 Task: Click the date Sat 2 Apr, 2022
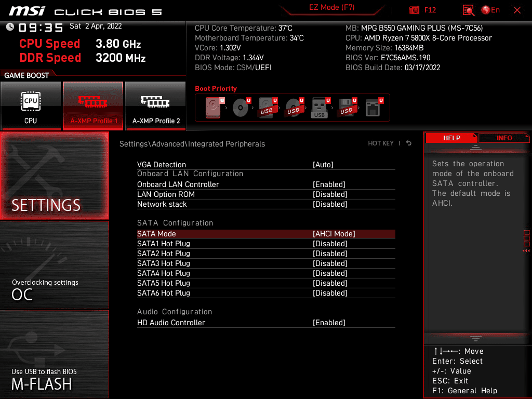(96, 26)
